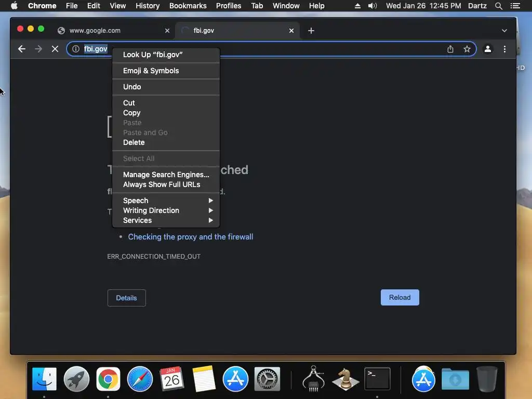Screen dimensions: 532x399
Task: Open the Help menu
Action: (316, 6)
